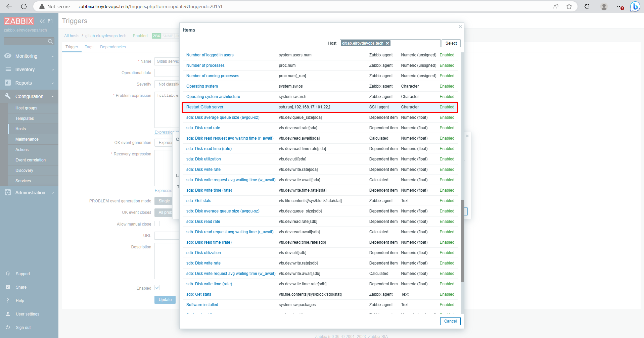Click the Zabbix logo
The height and width of the screenshot is (338, 644).
point(19,21)
